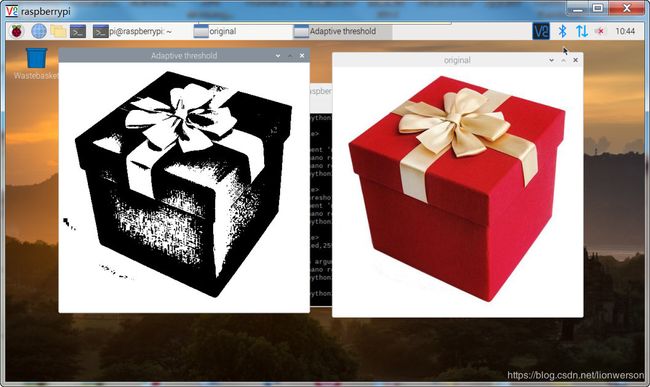Launch the terminal from the panel
The image size is (650, 387).
click(78, 31)
